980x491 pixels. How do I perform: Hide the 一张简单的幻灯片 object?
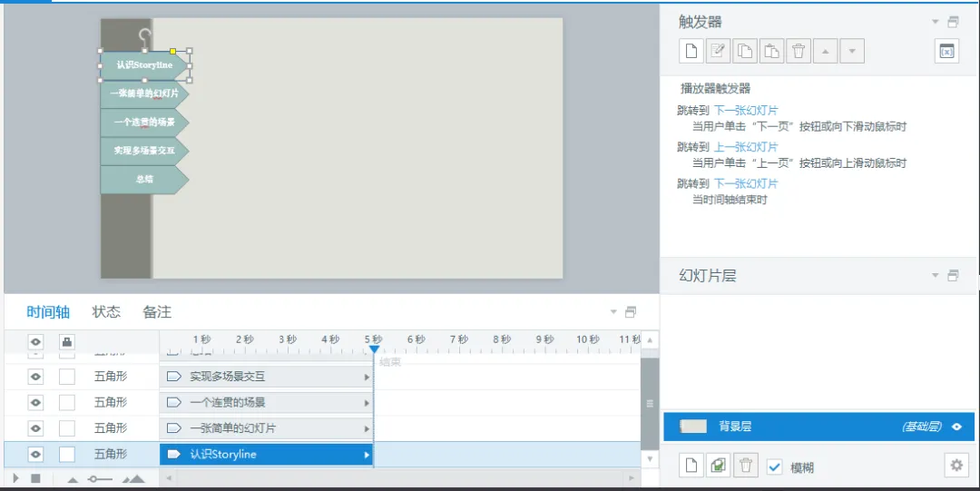point(35,428)
